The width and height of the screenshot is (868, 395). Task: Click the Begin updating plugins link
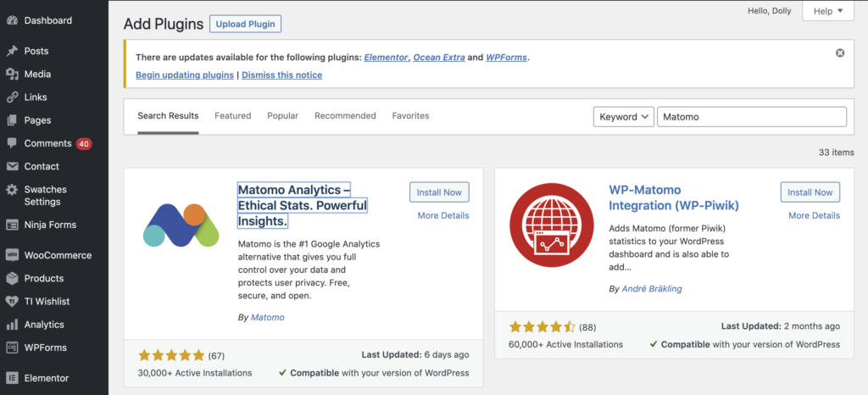pos(184,75)
